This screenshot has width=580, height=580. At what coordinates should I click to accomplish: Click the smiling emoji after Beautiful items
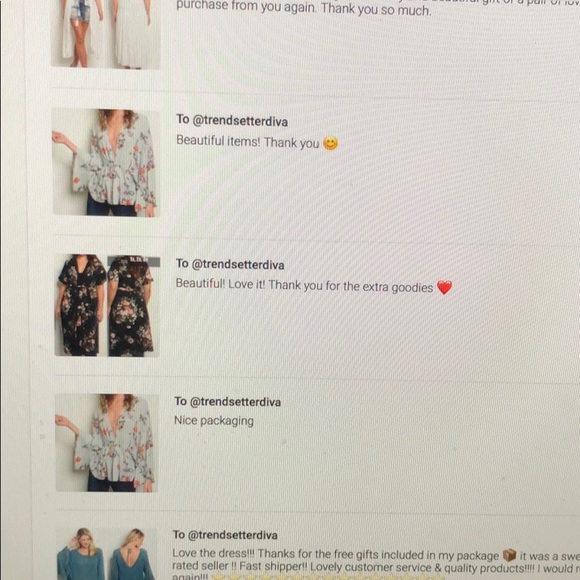(x=330, y=143)
